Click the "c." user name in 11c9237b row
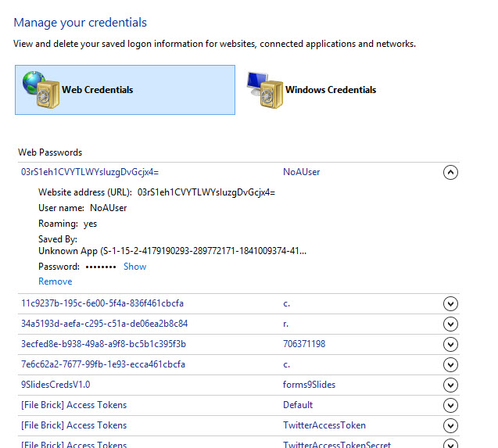The width and height of the screenshot is (498, 448). [286, 304]
